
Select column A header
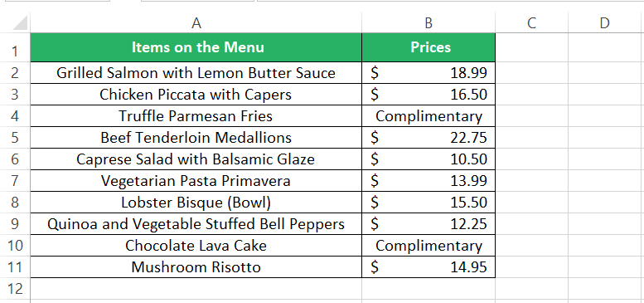(x=196, y=22)
